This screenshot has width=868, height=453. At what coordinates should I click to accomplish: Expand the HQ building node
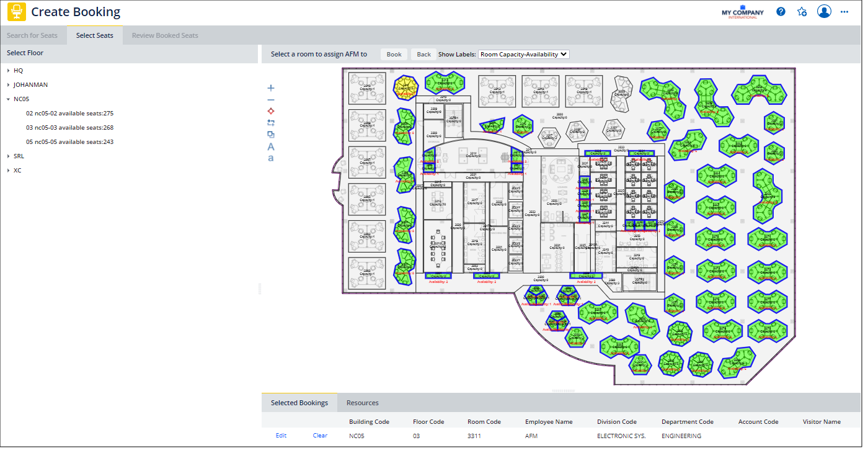[9, 70]
